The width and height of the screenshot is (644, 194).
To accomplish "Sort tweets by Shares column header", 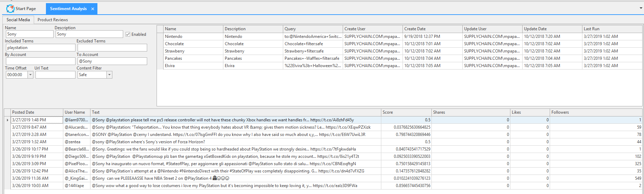I will coord(471,112).
